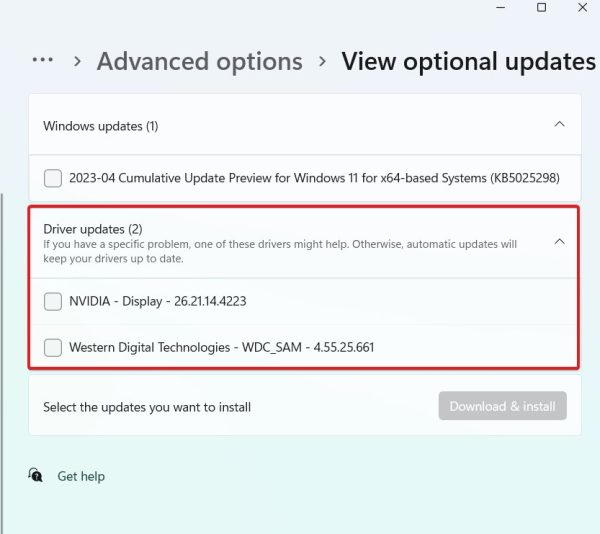Image resolution: width=600 pixels, height=534 pixels.
Task: Click the KB5025298 update label text
Action: click(313, 178)
